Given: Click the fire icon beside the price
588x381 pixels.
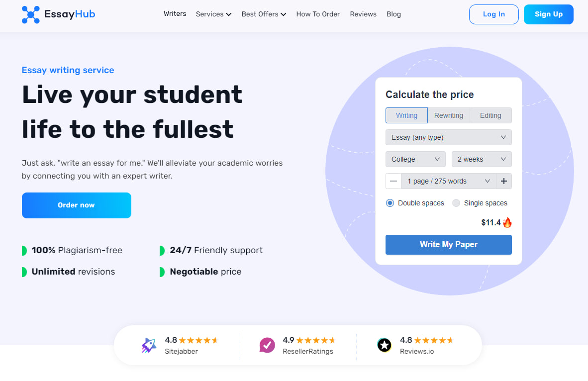Looking at the screenshot, I should (507, 222).
